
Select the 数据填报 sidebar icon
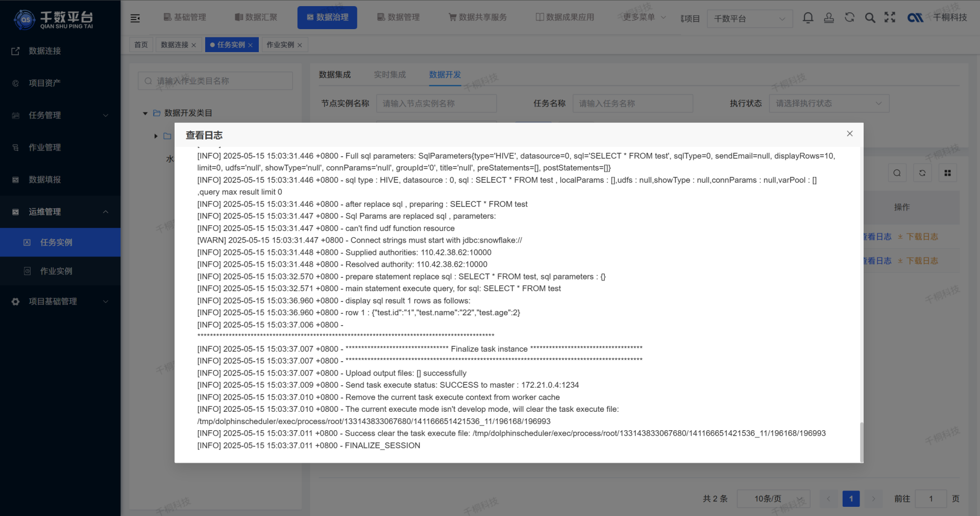click(x=15, y=179)
